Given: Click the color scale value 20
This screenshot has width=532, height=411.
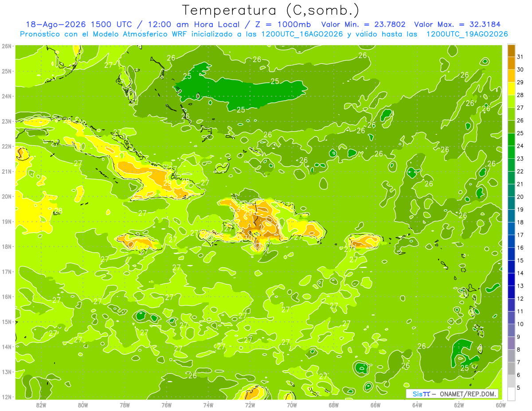Looking at the screenshot, I should tap(520, 197).
